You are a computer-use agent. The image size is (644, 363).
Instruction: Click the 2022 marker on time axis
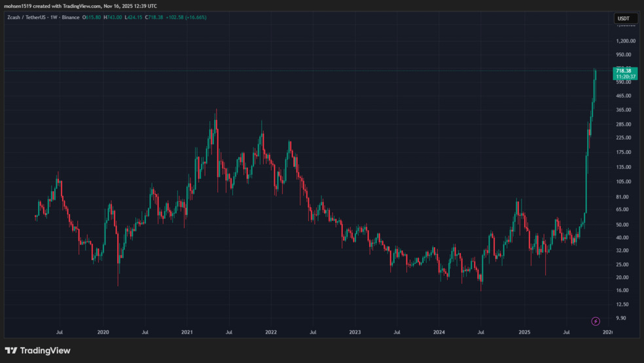tap(272, 333)
